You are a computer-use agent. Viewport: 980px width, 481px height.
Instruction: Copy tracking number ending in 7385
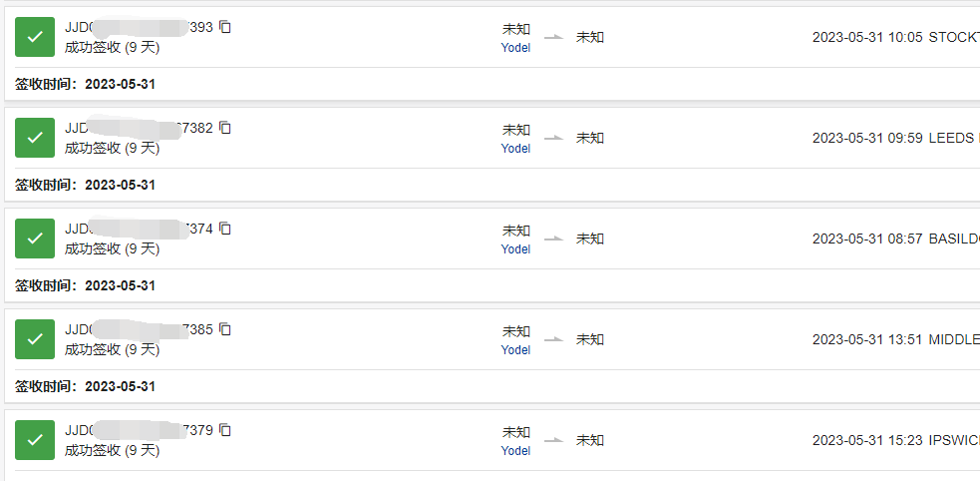coord(225,329)
